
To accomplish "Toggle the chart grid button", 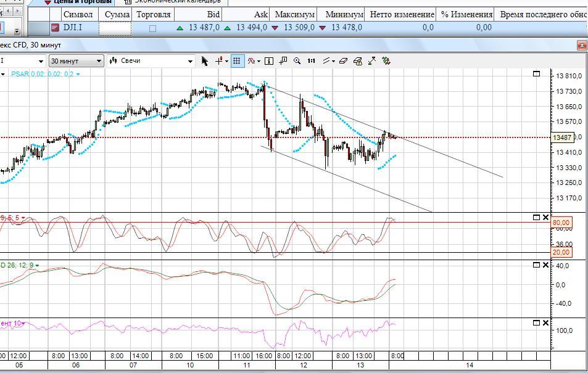I will pyautogui.click(x=237, y=61).
